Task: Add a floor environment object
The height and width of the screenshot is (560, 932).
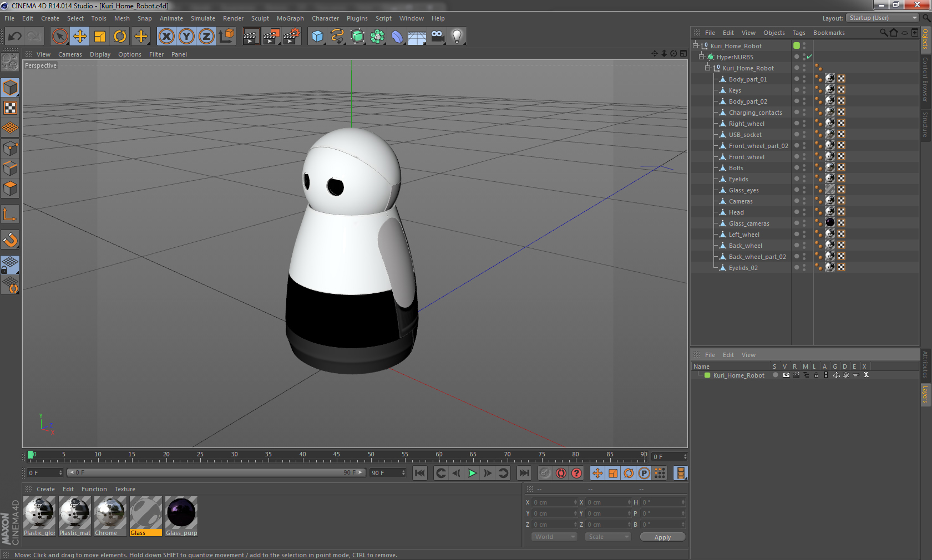Action: coord(417,37)
